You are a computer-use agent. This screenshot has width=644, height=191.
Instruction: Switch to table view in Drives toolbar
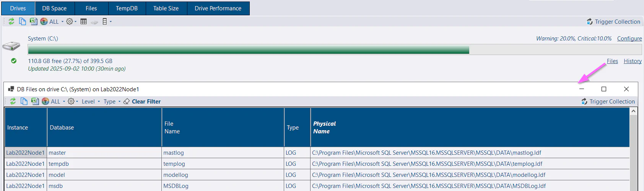(83, 21)
